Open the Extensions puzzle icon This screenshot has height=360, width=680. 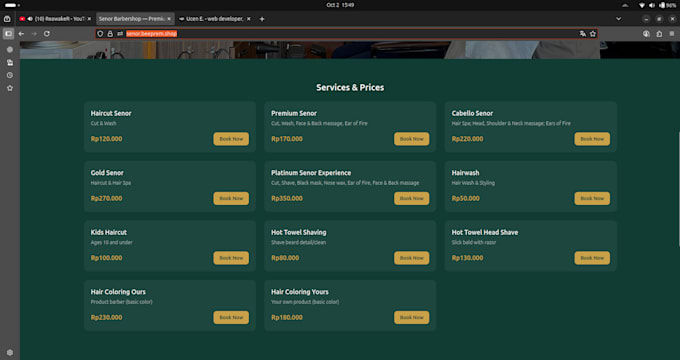[659, 34]
